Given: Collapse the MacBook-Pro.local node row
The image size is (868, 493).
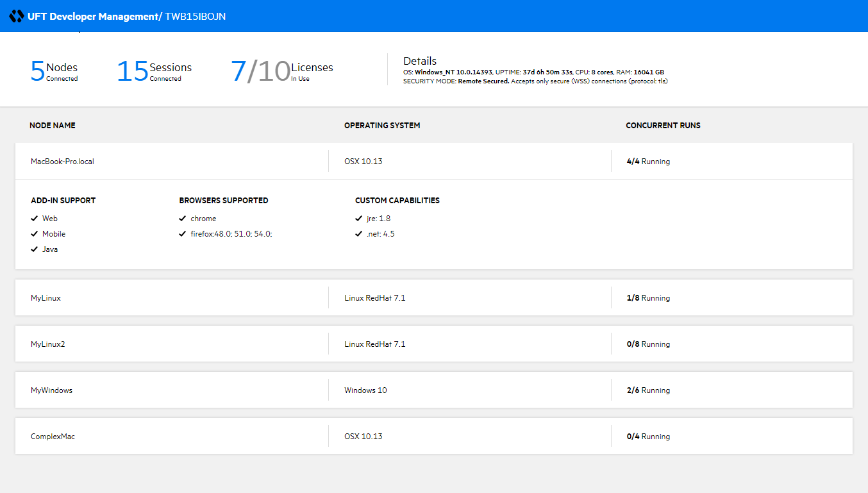Looking at the screenshot, I should click(62, 162).
